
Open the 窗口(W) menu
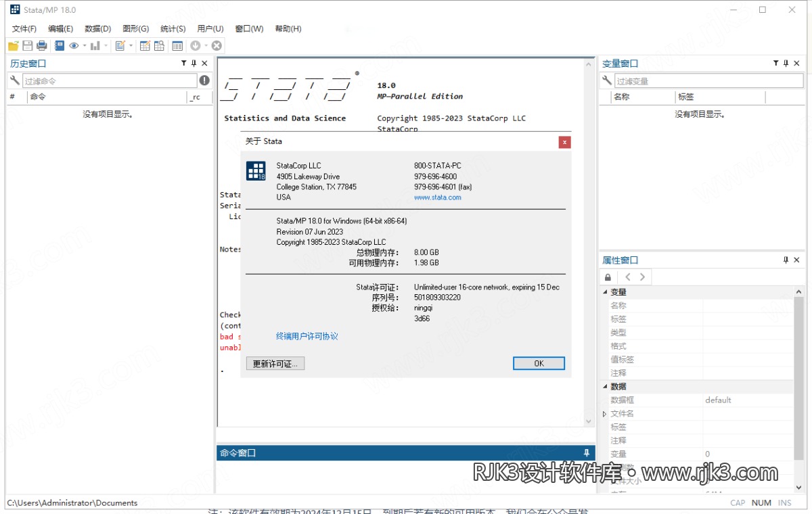[249, 28]
